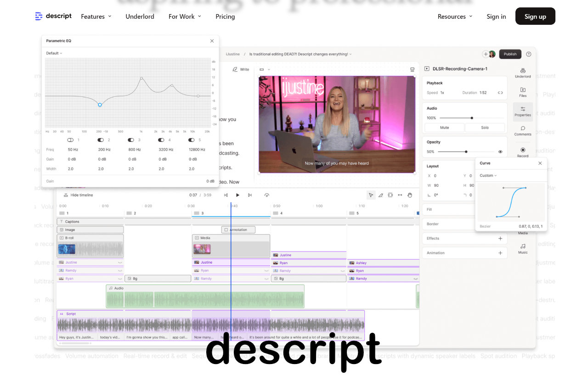Select the arrow selection tool
This screenshot has height=381, width=588.
371,195
